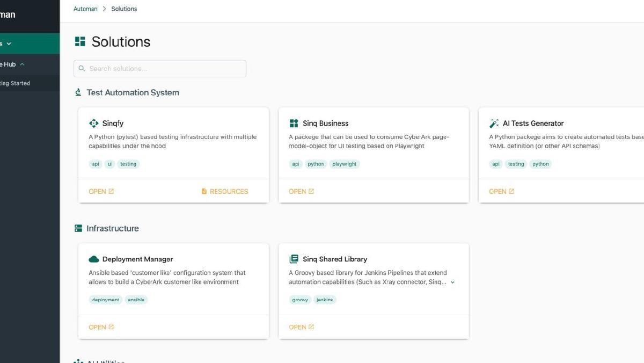Click external-link icon on Deployment Manager OPEN
This screenshot has width=644, height=363.
(111, 327)
